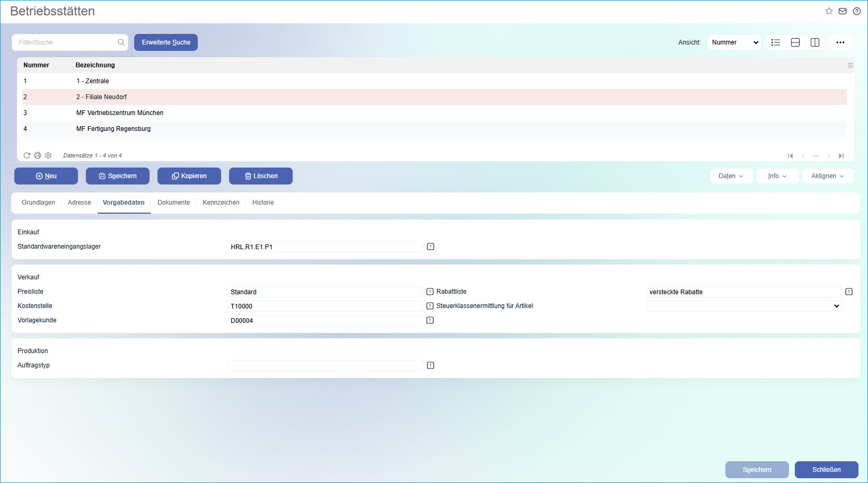Click the mail envelope icon

click(843, 11)
